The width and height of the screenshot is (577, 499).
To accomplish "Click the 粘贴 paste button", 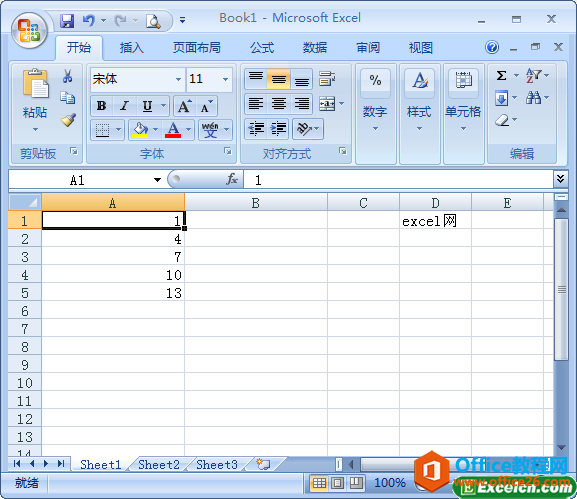I will coord(35,99).
